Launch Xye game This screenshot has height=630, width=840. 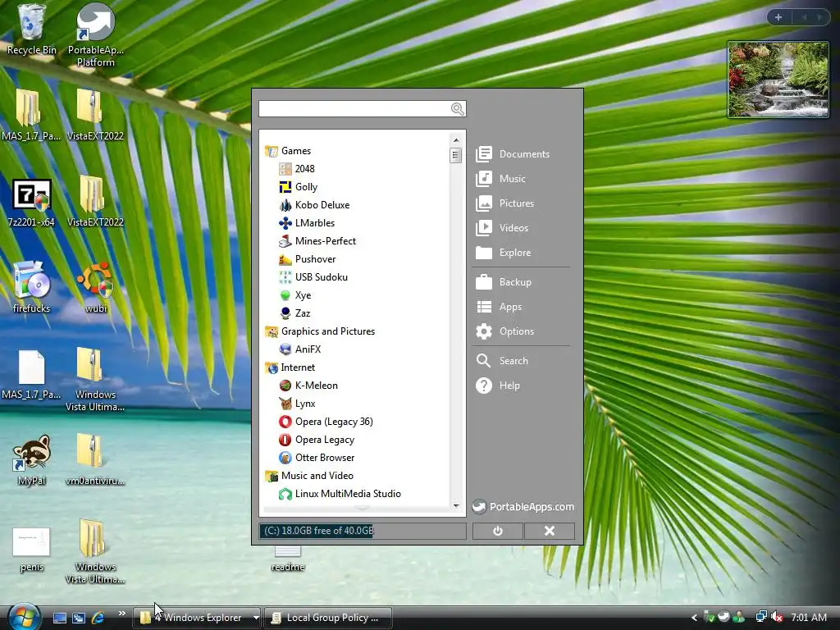point(294,295)
